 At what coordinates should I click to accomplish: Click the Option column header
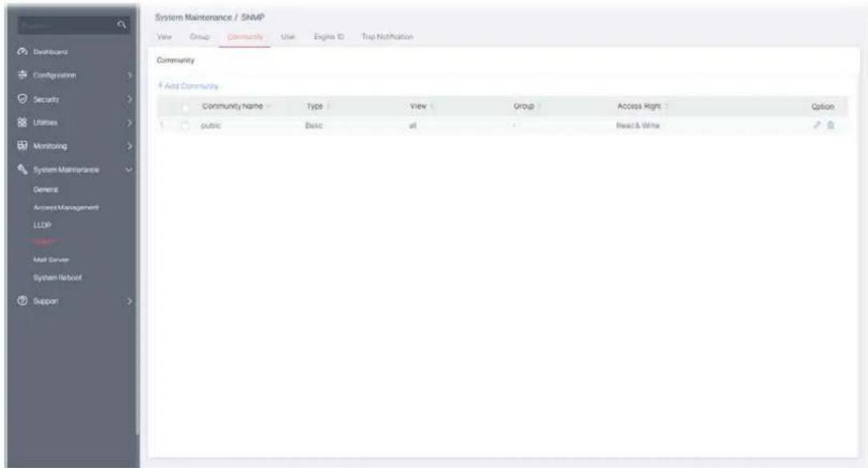(x=822, y=107)
